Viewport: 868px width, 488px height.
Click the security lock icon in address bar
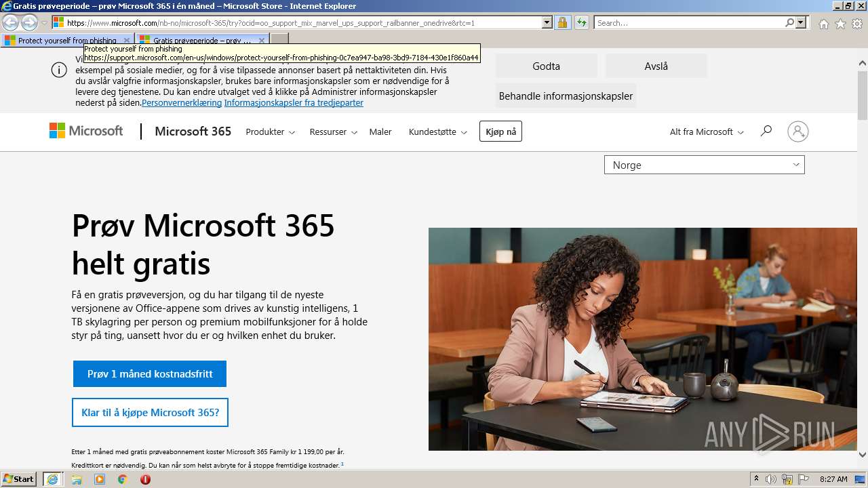coord(562,22)
